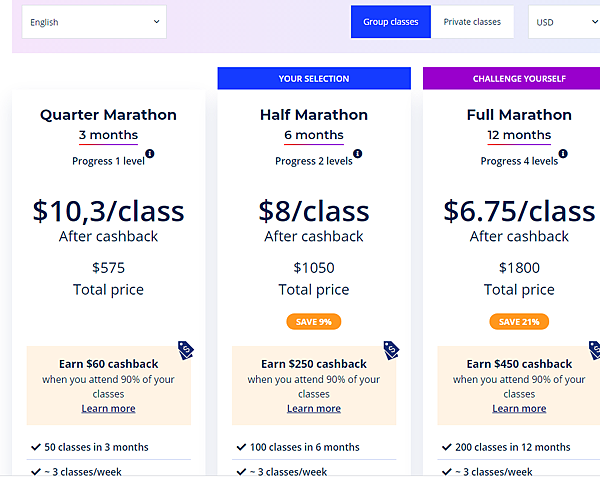
Task: Click info icon beside Progress 4 levels
Action: (x=563, y=154)
